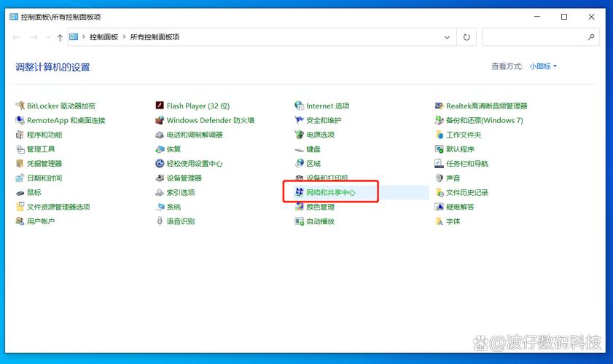This screenshot has height=364, width=613.
Task: Click the 语音识别 microphone icon
Action: (x=160, y=221)
